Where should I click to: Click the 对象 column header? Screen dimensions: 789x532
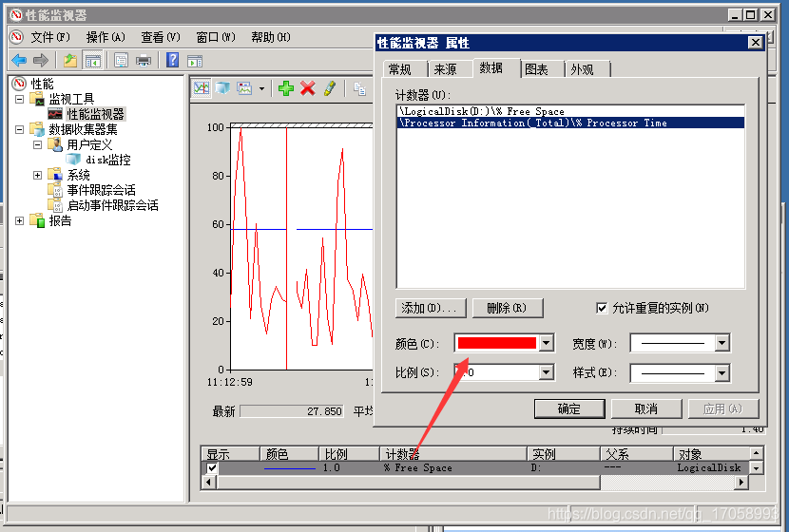pos(711,454)
